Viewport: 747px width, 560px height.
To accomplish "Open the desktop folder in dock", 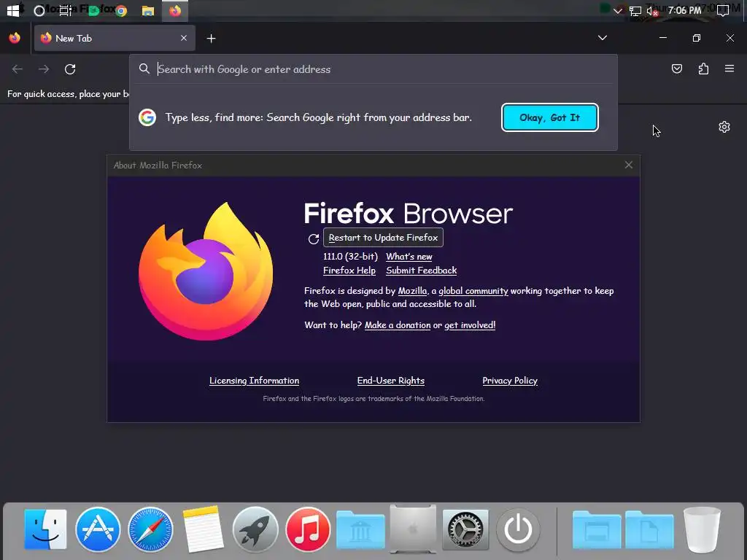I will pyautogui.click(x=597, y=529).
